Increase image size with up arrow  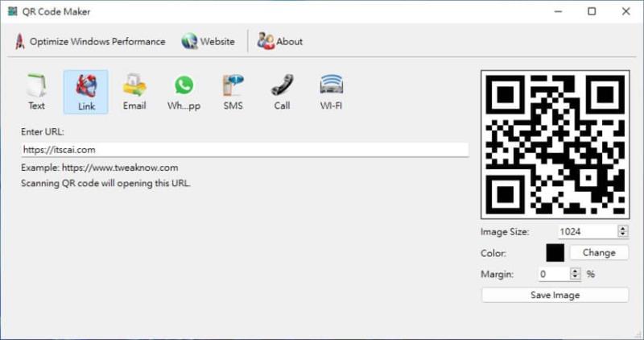click(x=622, y=228)
